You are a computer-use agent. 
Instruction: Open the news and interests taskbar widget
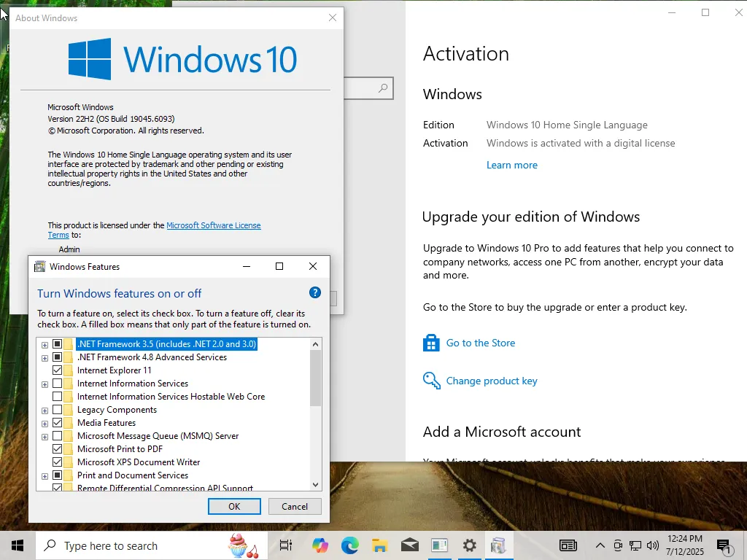click(568, 545)
